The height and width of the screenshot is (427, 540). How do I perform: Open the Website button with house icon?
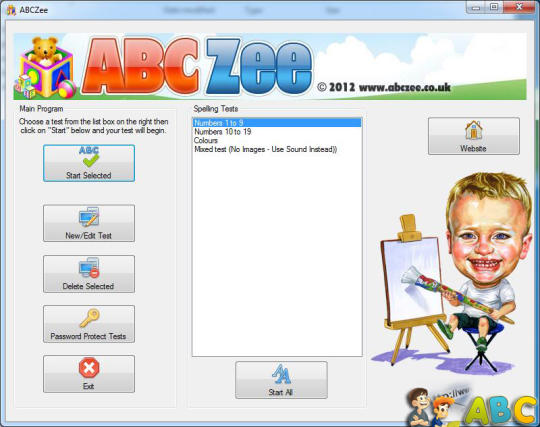coord(474,136)
